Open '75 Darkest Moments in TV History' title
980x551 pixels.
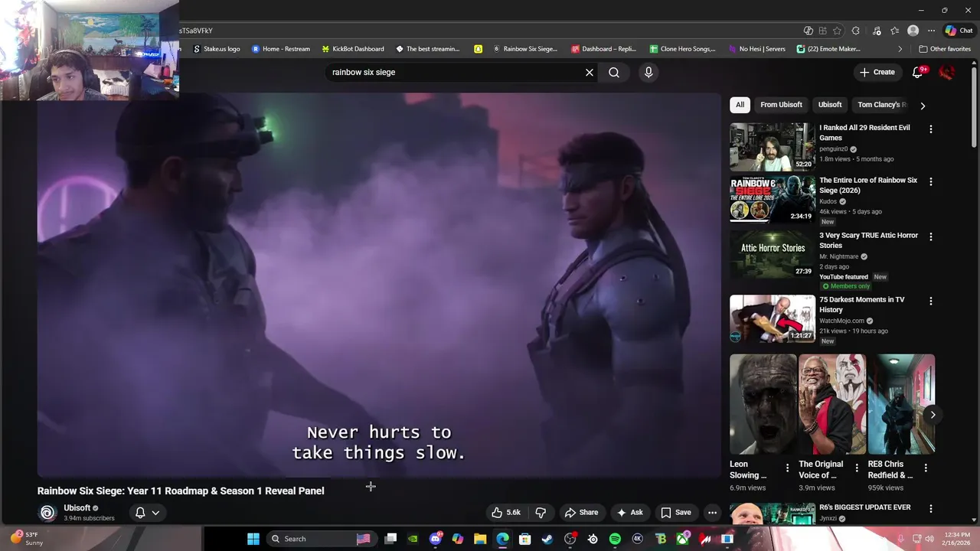point(862,305)
